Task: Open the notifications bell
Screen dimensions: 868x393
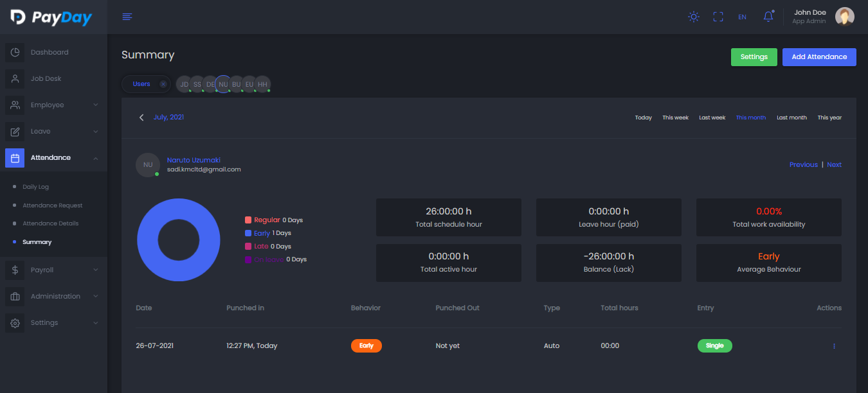Action: click(x=768, y=17)
